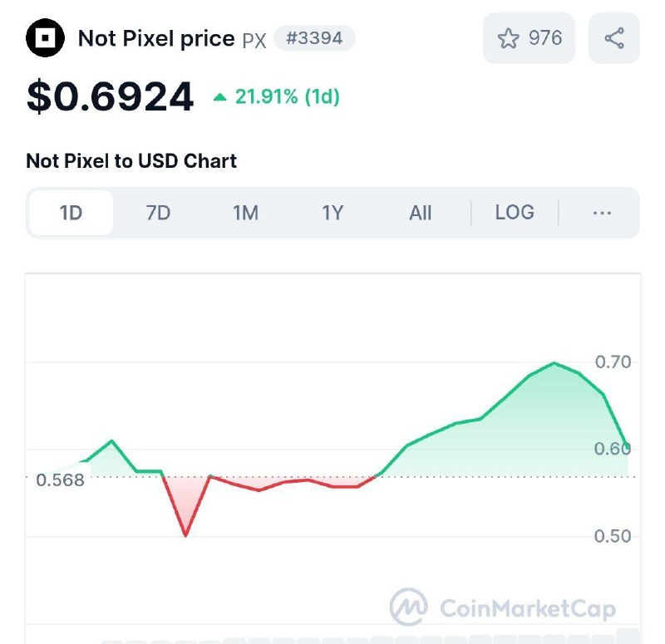Select the 1D chart range
This screenshot has width=665, height=644.
pos(71,213)
